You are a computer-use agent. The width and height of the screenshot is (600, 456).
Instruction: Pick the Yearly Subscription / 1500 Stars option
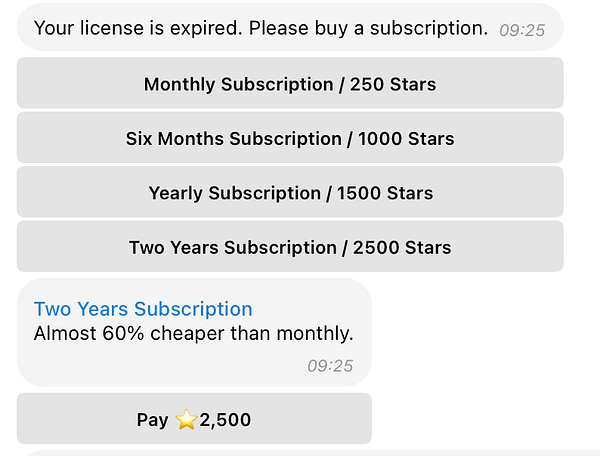tap(290, 193)
